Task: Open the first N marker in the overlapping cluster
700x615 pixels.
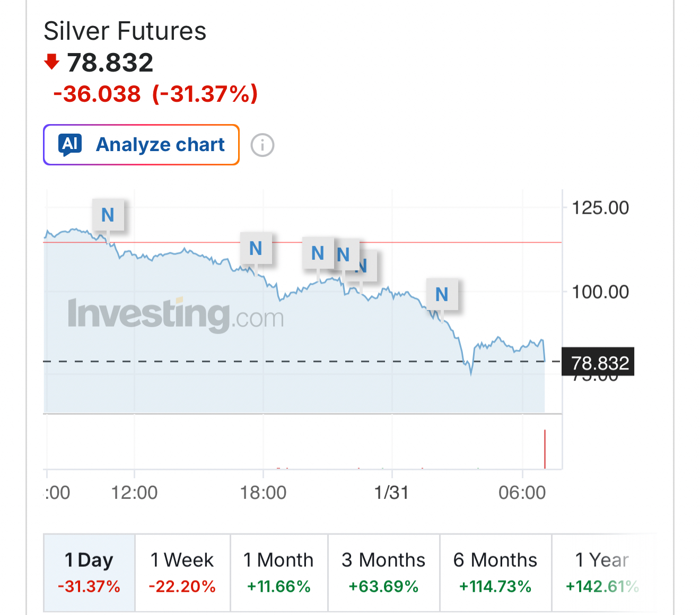Action: coord(318,253)
